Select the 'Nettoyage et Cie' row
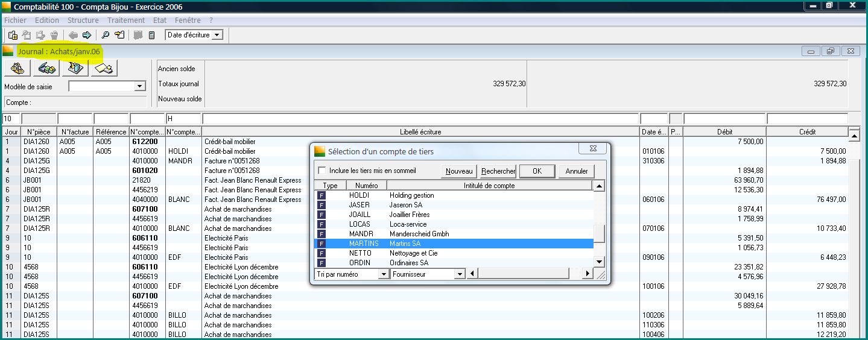The width and height of the screenshot is (868, 340). click(x=454, y=253)
